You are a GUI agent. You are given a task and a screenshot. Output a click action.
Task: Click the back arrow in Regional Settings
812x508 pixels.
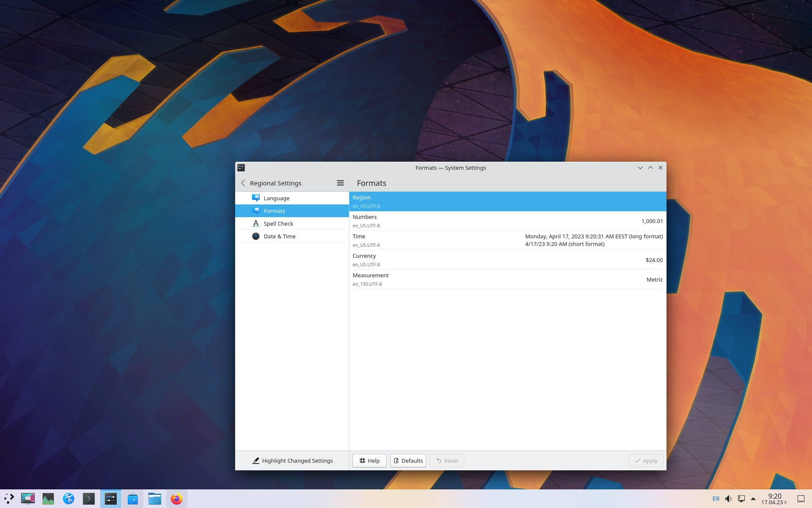(243, 183)
